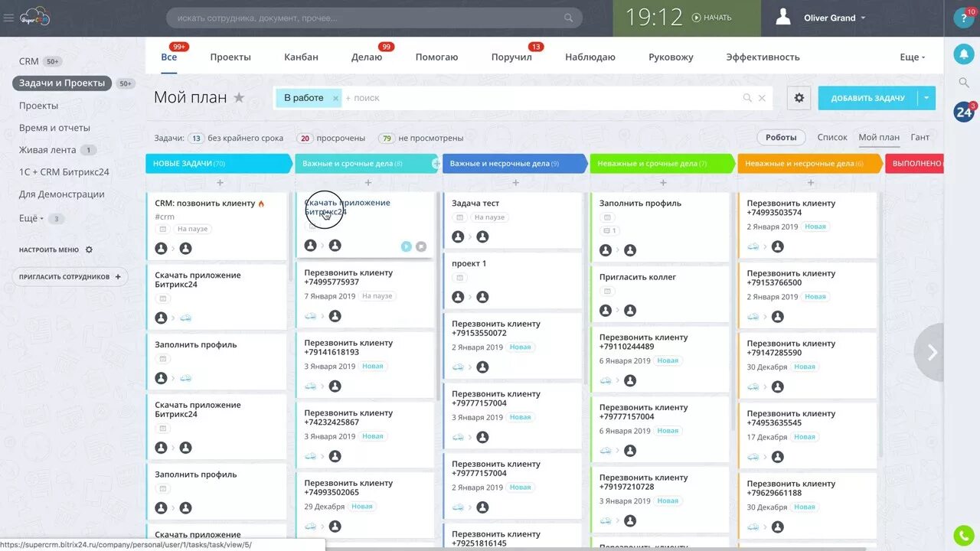
Task: Add task plus under НОВЫЕ ЗАДАЧИ
Action: (220, 183)
